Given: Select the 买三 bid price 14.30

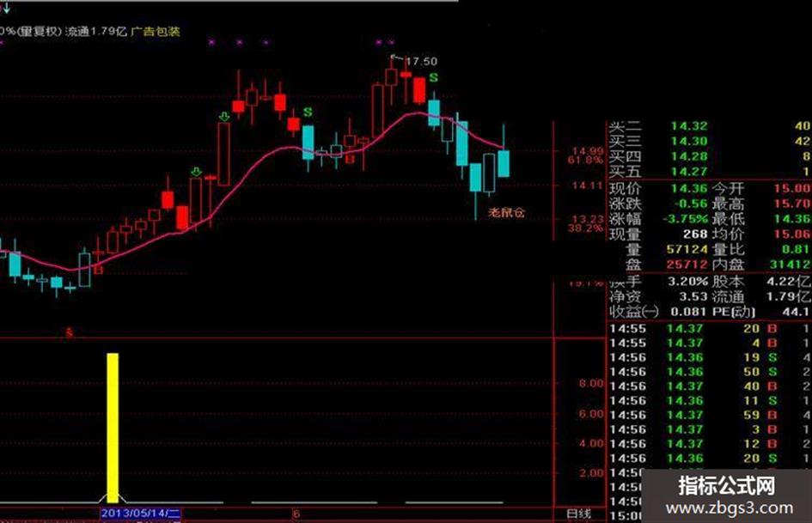Looking at the screenshot, I should (x=689, y=141).
